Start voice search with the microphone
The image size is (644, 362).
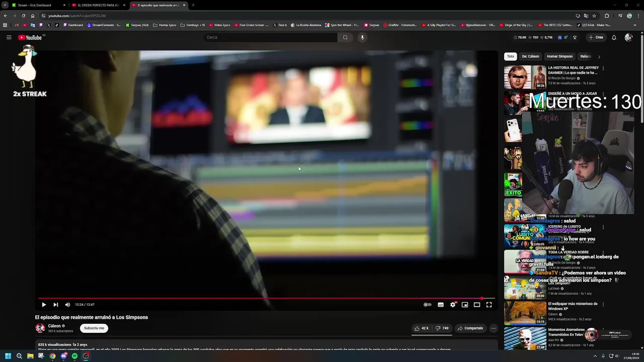(362, 37)
